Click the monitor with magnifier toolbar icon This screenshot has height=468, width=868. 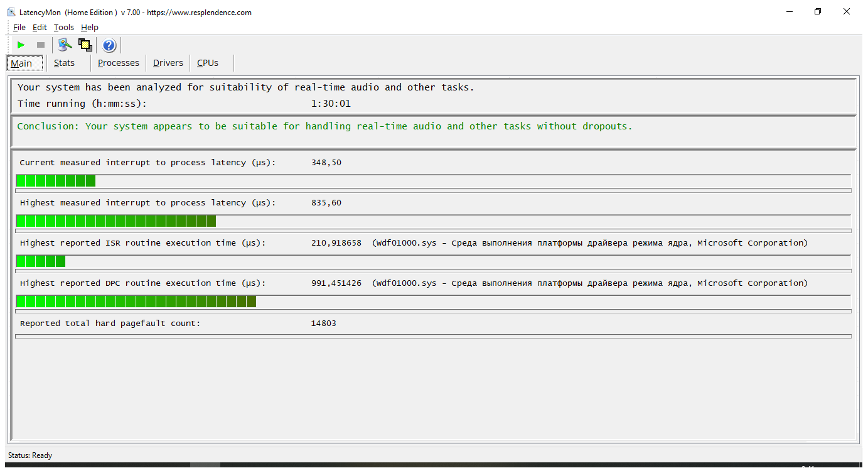pos(65,45)
